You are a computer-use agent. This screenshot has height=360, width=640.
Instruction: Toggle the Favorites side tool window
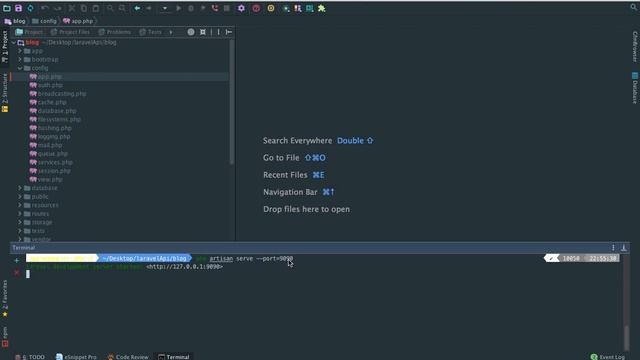(4, 298)
